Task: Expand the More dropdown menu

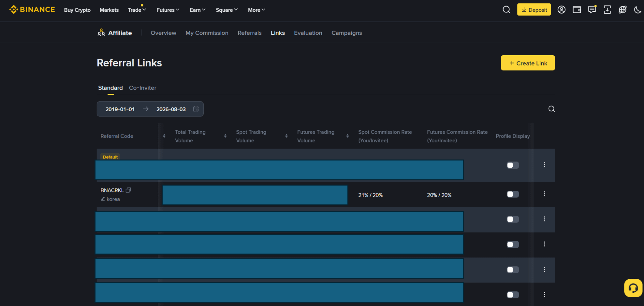Action: (256, 10)
